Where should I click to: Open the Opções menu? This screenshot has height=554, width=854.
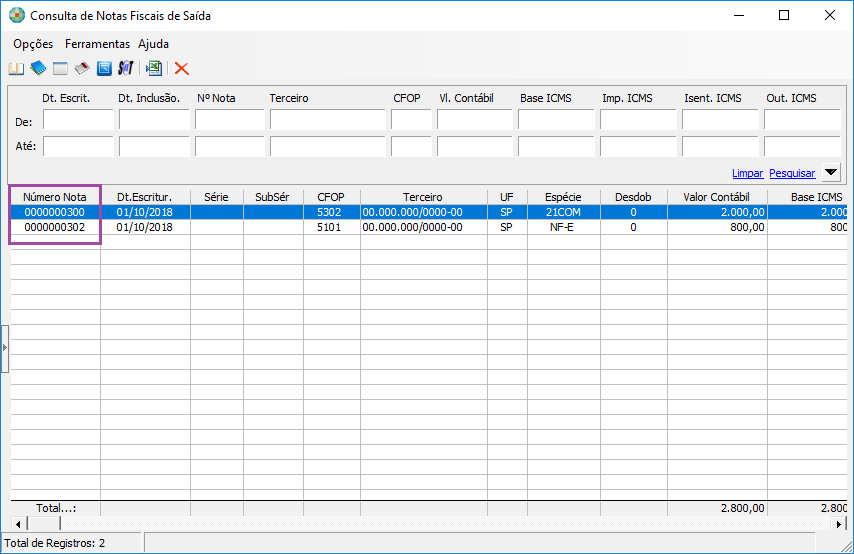pyautogui.click(x=33, y=44)
